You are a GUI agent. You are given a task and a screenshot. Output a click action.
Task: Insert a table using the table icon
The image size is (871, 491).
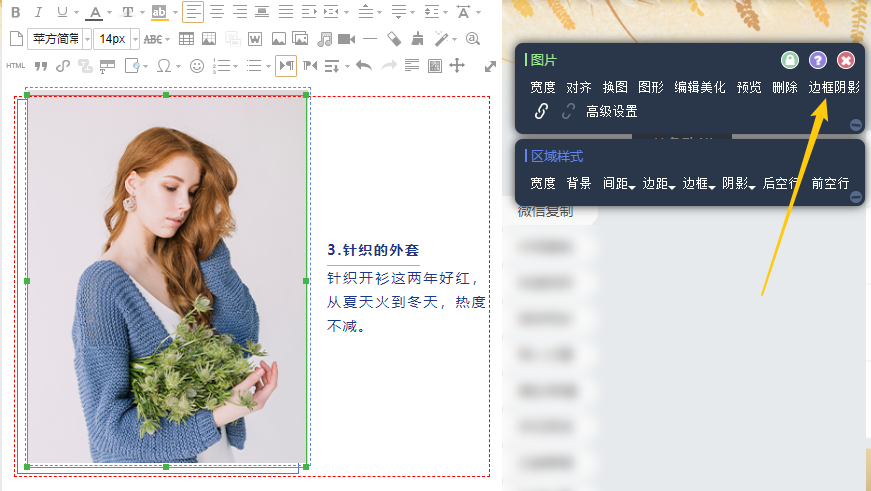point(186,39)
